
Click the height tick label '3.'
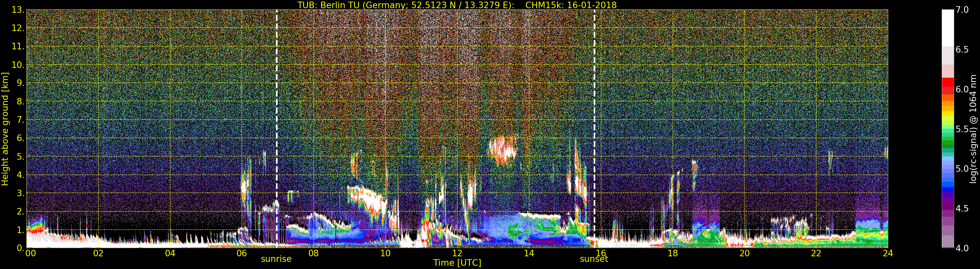click(x=20, y=193)
